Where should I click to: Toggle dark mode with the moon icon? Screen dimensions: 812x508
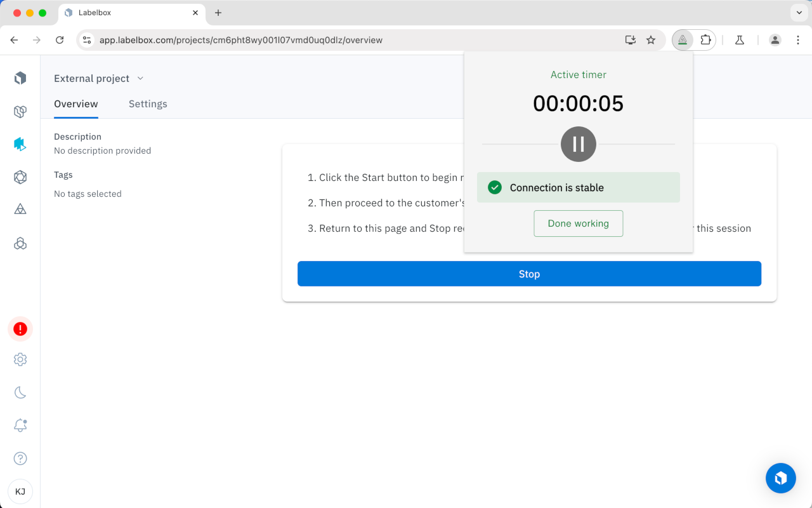point(20,392)
